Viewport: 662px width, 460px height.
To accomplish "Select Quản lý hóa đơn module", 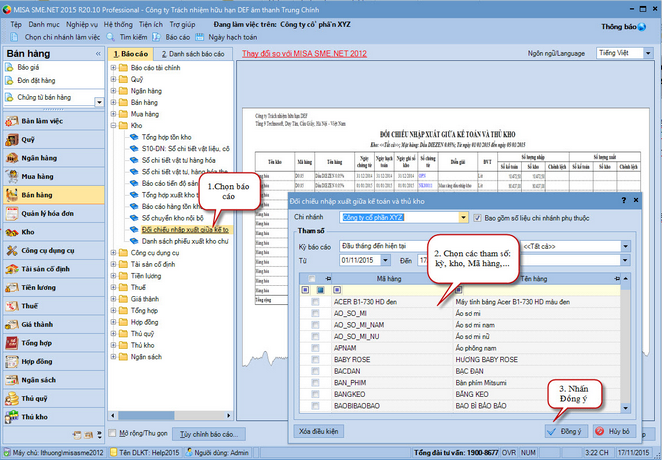I will click(54, 214).
